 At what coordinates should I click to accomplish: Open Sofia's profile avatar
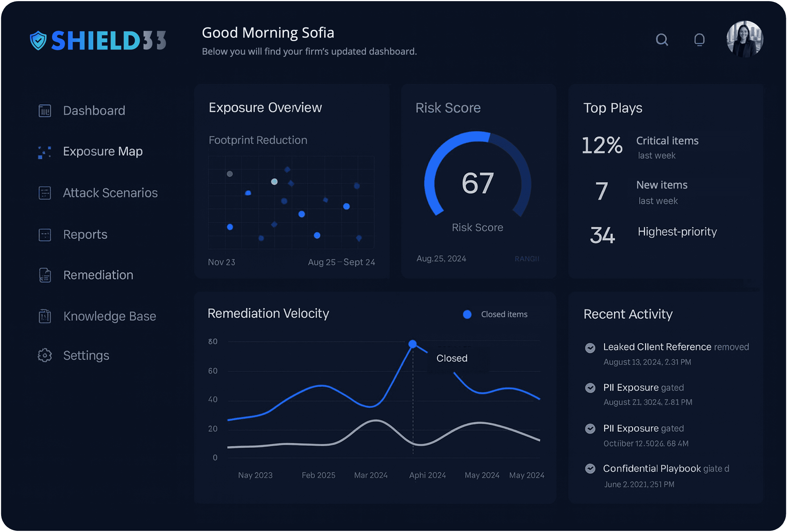point(744,39)
